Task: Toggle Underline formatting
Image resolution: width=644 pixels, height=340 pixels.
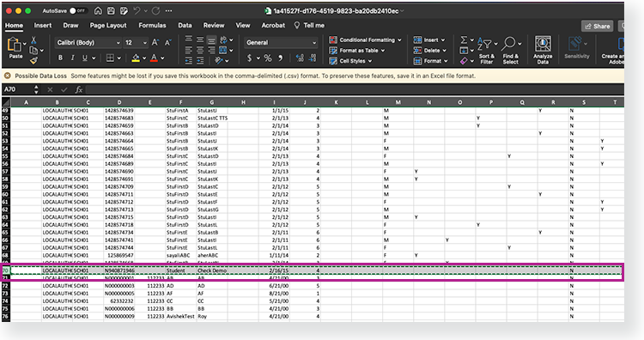Action: pyautogui.click(x=85, y=58)
